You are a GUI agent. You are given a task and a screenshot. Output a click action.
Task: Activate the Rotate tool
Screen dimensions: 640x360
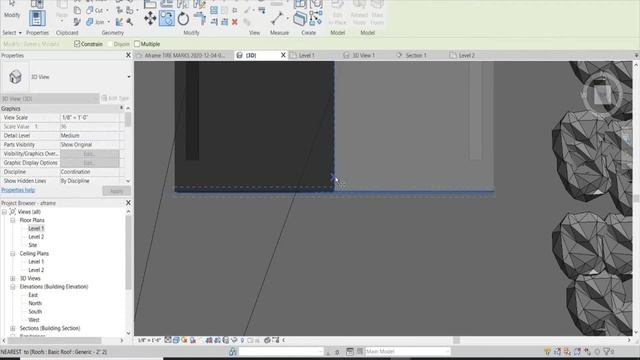click(183, 18)
